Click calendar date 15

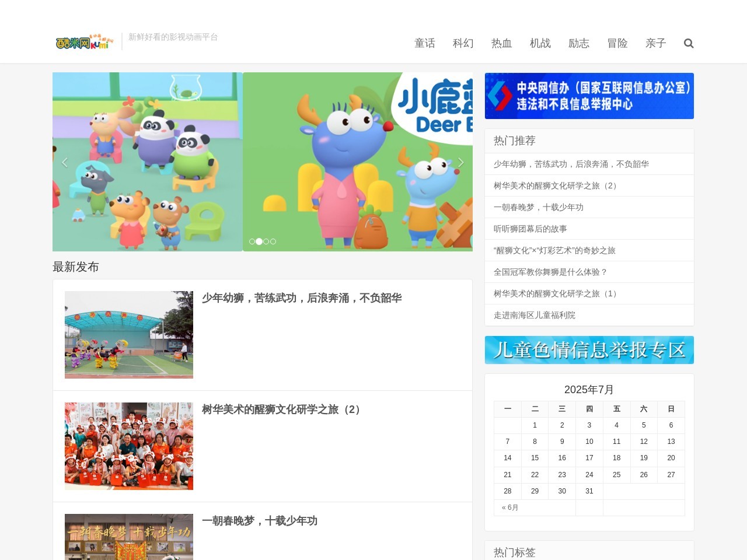click(x=535, y=458)
